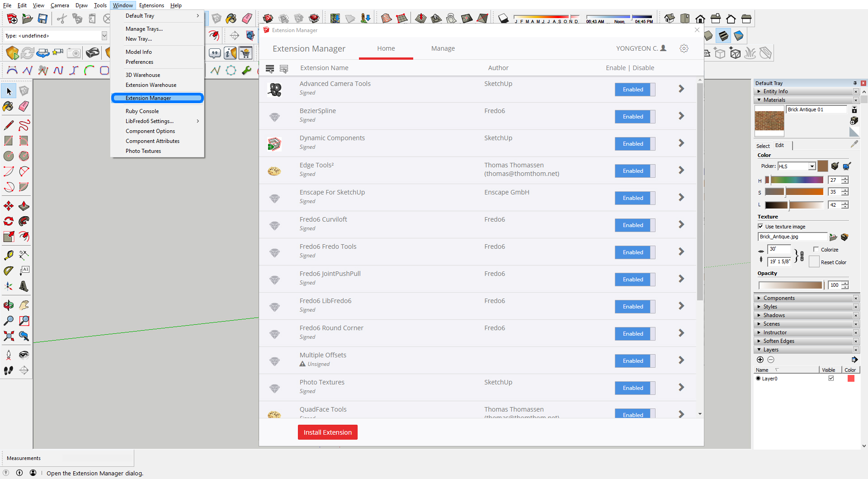Click the Brick Antique 01 name field

816,109
